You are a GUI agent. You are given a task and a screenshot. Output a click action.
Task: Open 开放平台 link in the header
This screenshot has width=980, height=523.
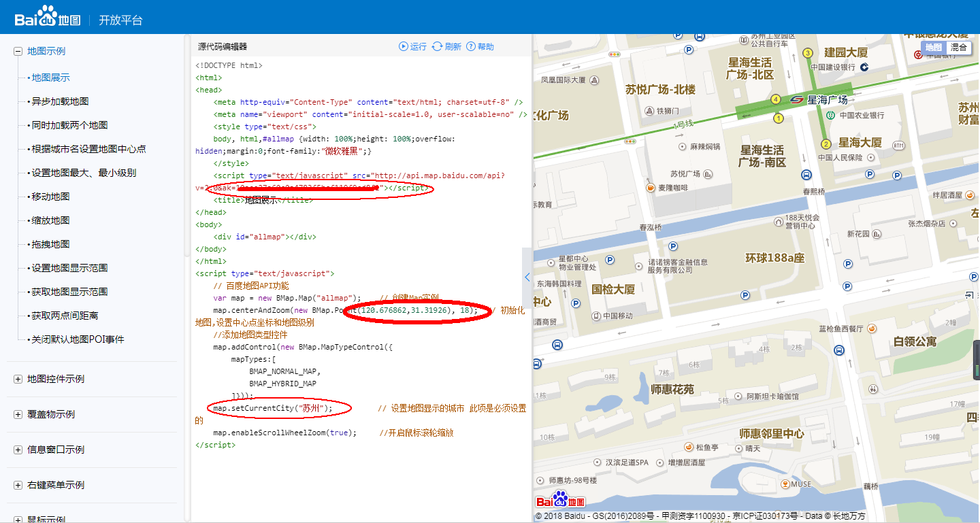[120, 20]
